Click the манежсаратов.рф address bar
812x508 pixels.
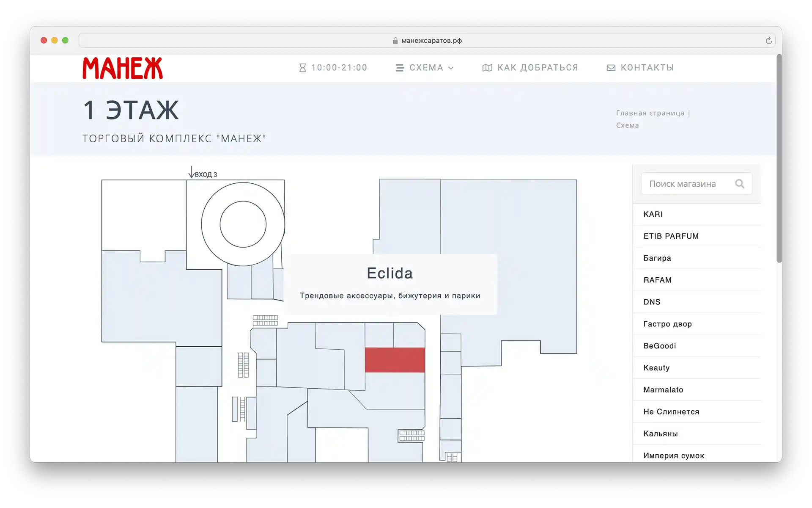427,41
